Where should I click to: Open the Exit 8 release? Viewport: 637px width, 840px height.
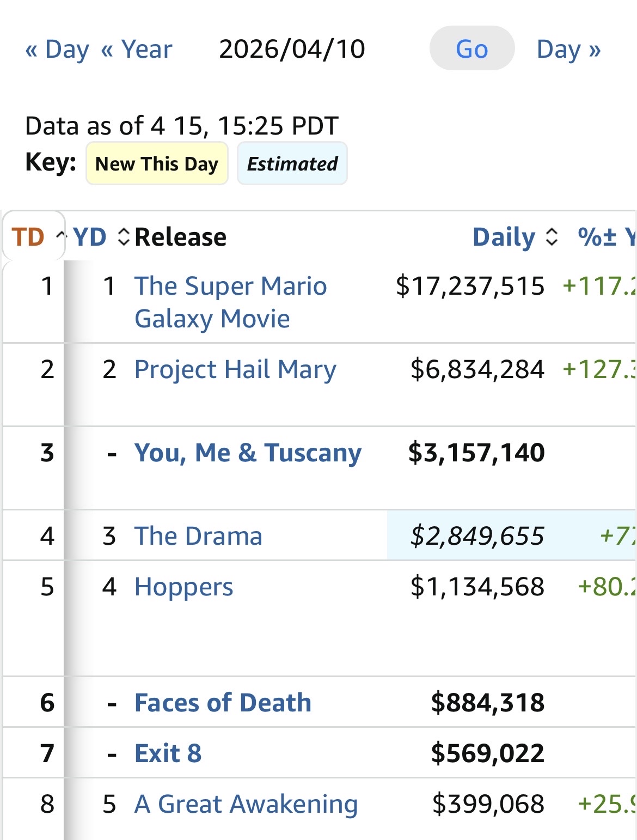click(168, 753)
